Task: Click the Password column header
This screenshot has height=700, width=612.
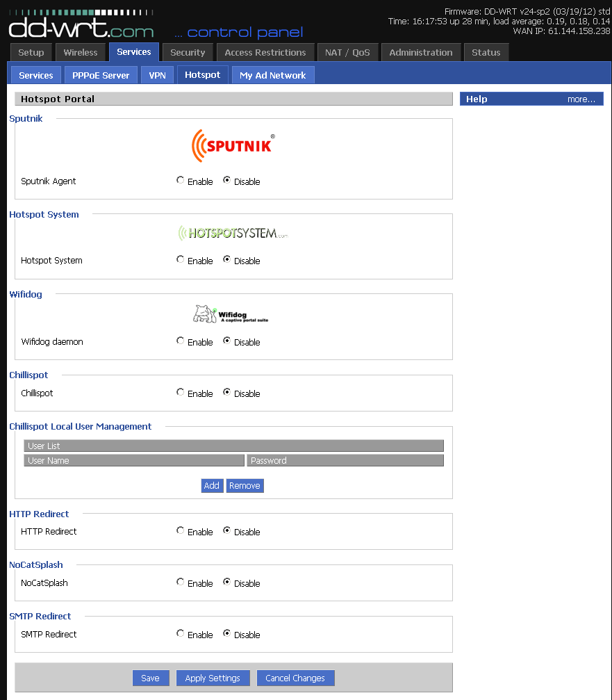Action: pyautogui.click(x=346, y=460)
